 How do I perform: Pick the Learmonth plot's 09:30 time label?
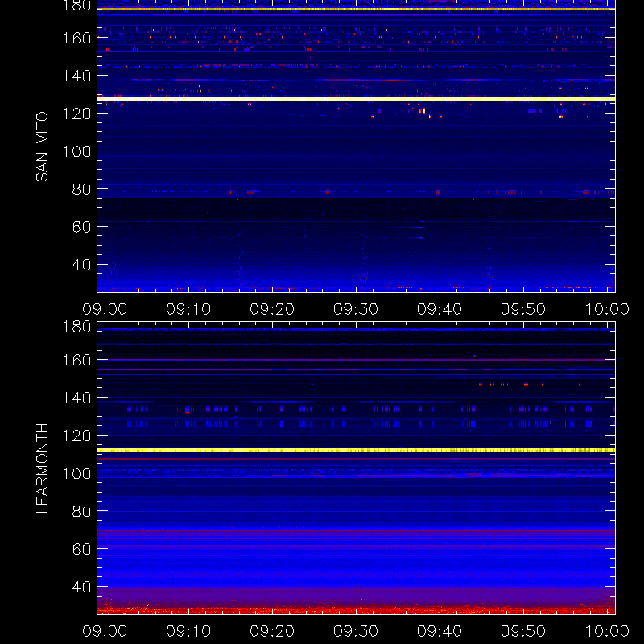click(x=356, y=631)
